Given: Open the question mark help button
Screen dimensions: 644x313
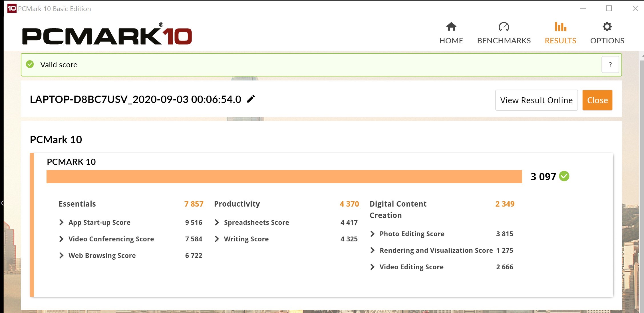Looking at the screenshot, I should (610, 65).
